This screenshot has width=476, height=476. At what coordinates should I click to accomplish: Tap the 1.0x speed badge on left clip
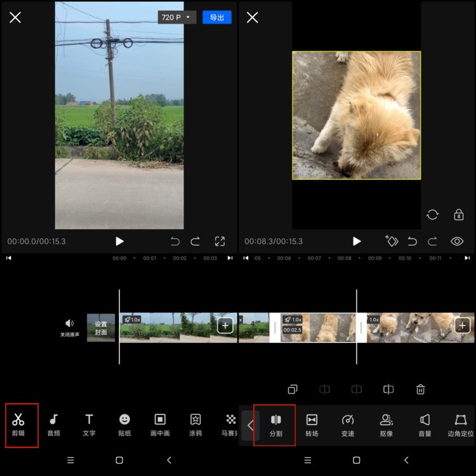tap(131, 319)
